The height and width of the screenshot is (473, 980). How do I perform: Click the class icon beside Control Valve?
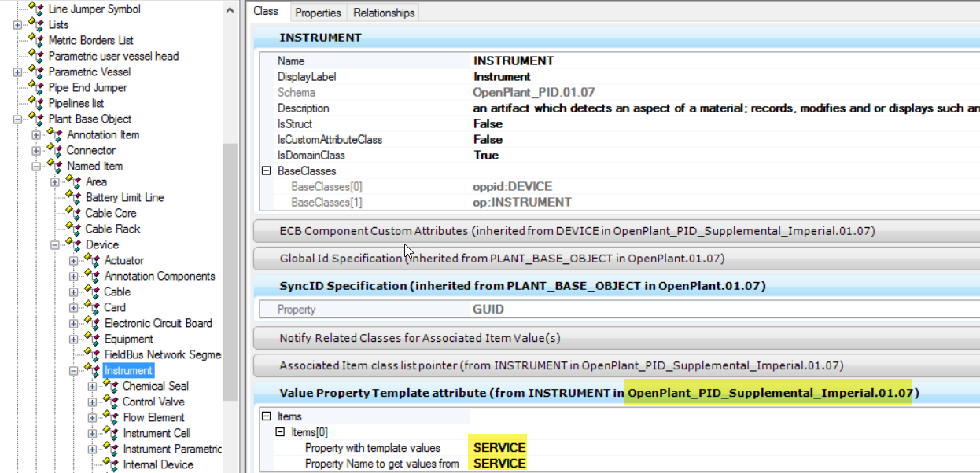pyautogui.click(x=111, y=401)
